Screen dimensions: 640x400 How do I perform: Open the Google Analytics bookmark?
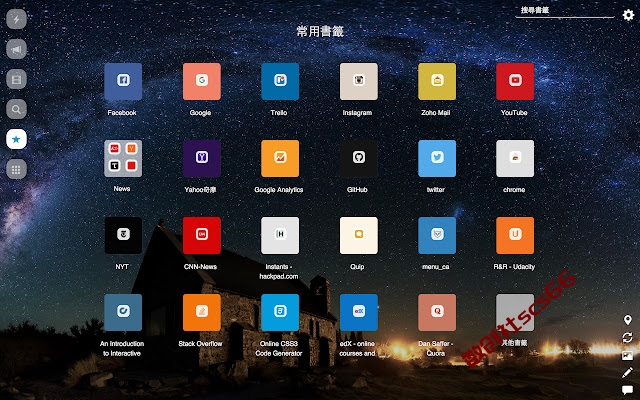tap(280, 158)
